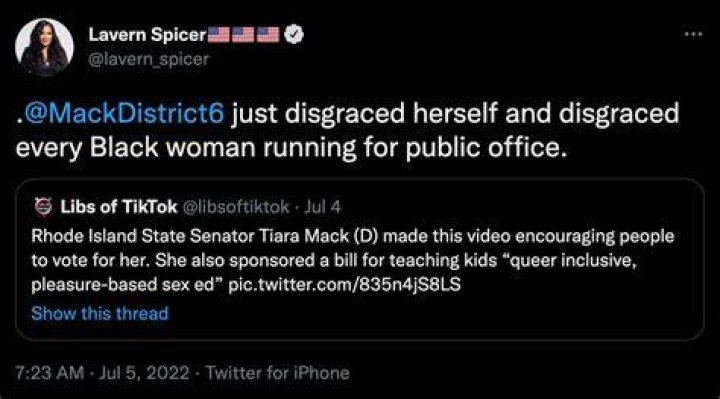Image resolution: width=720 pixels, height=399 pixels.
Task: Click the Jul 5, 2022 date
Action: [x=144, y=373]
